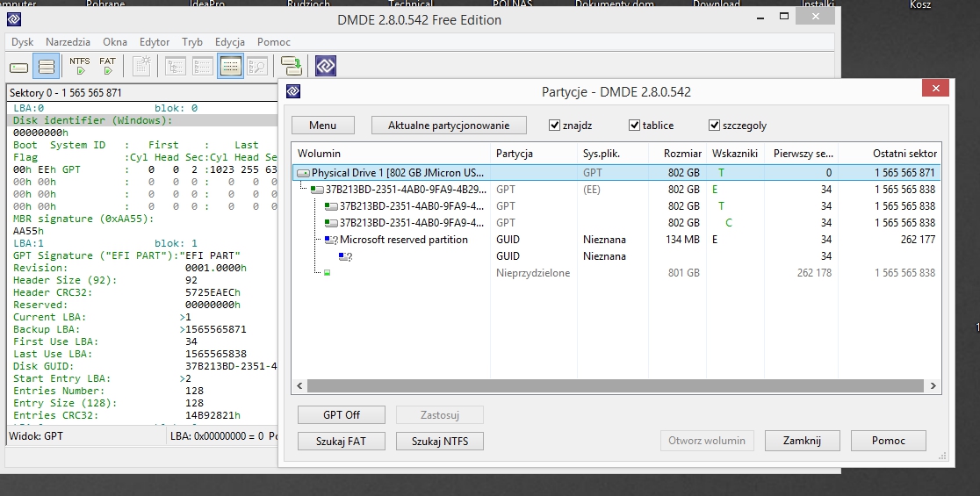Click the horizontal scrollbar right arrow
The image size is (980, 496).
click(933, 386)
